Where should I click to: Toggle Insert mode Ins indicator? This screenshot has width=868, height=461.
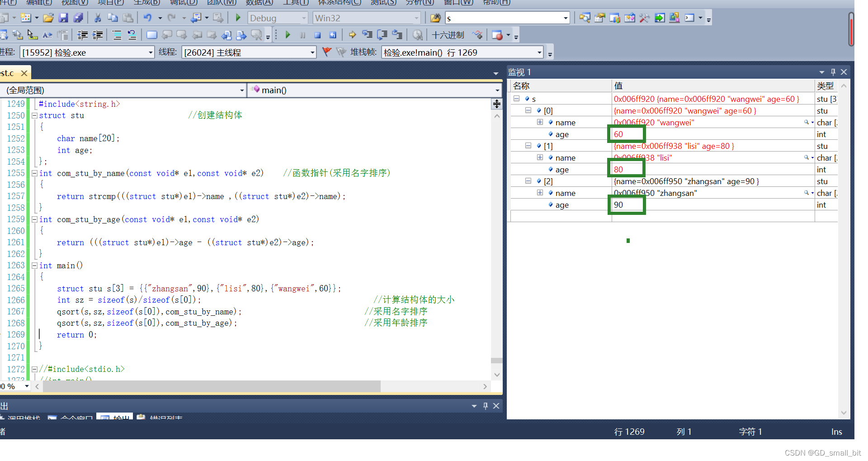pyautogui.click(x=836, y=432)
